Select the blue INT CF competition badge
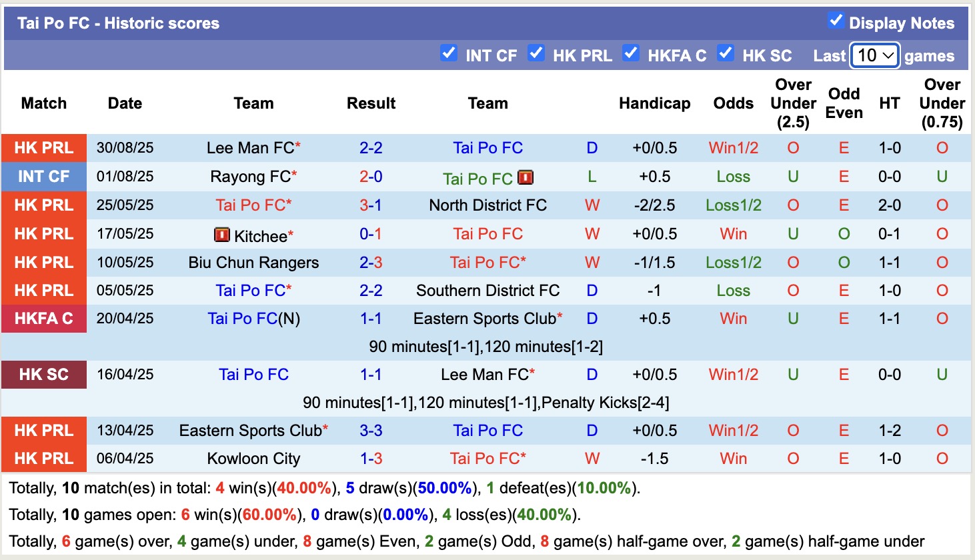 [x=43, y=177]
